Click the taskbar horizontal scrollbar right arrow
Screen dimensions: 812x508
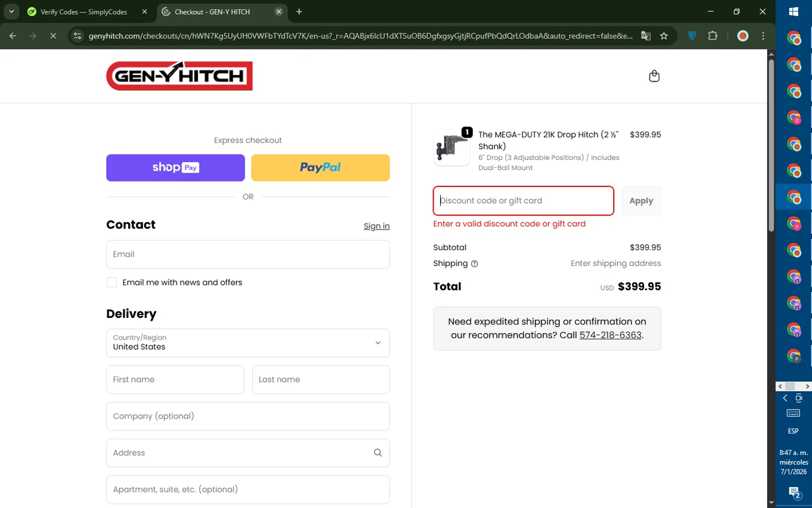pos(807,386)
